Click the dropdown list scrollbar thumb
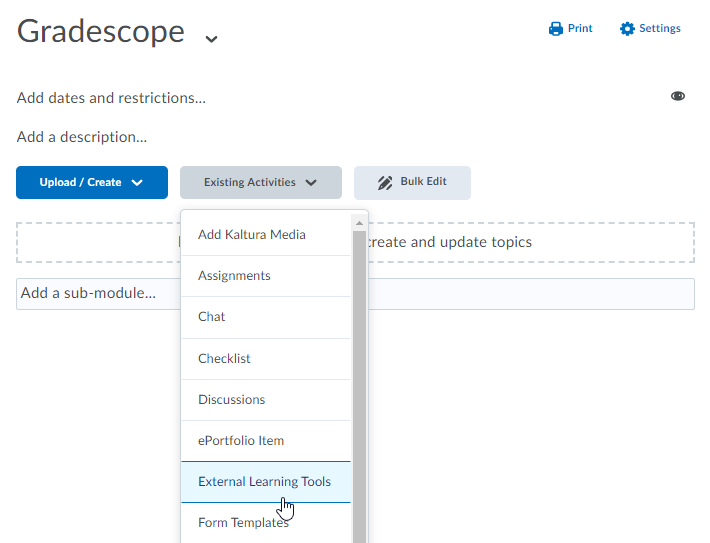Viewport: 710px width, 543px height. (x=359, y=380)
